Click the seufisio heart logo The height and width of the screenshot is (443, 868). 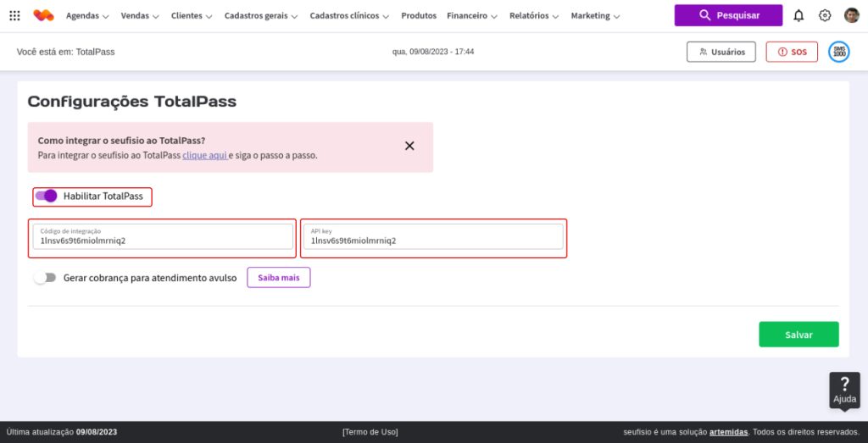coord(43,15)
